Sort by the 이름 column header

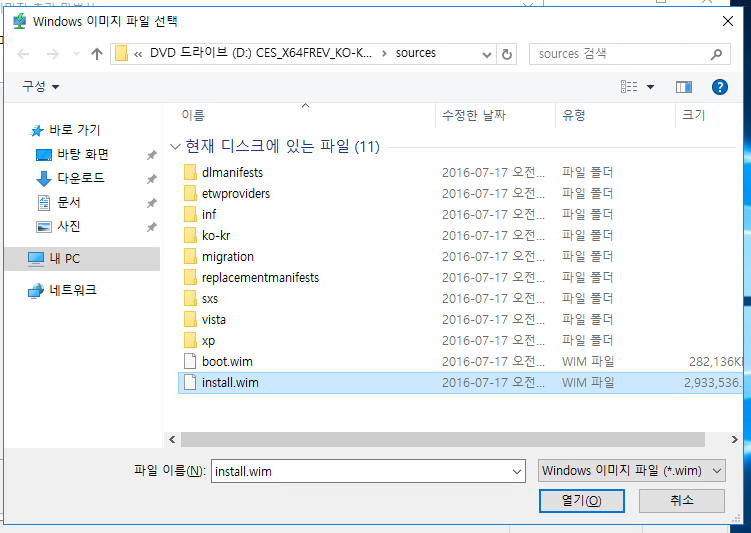pos(306,115)
